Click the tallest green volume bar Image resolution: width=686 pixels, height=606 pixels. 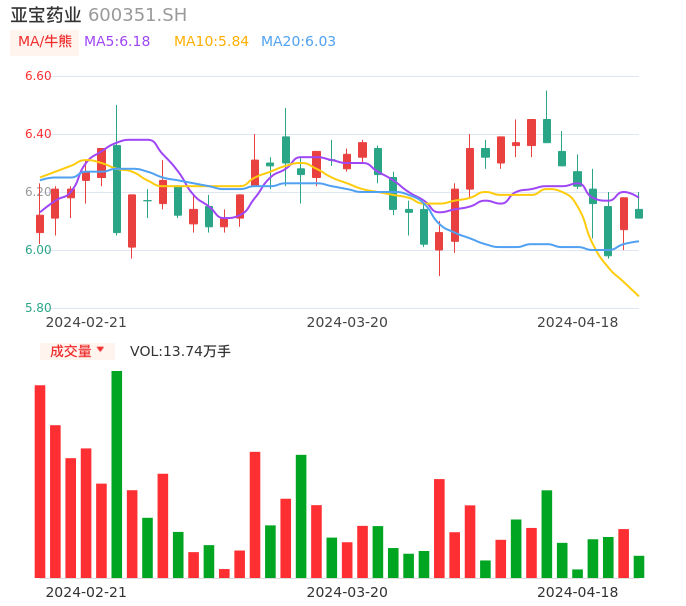coord(117,474)
